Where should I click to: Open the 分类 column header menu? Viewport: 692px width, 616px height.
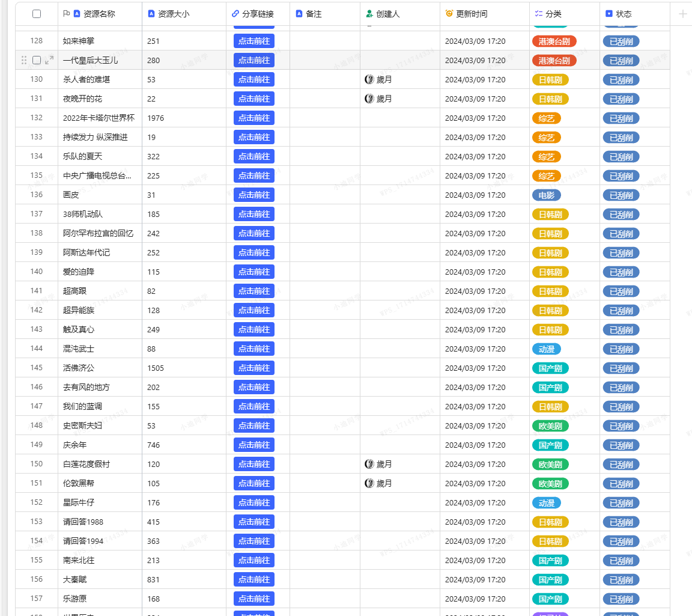coord(564,14)
